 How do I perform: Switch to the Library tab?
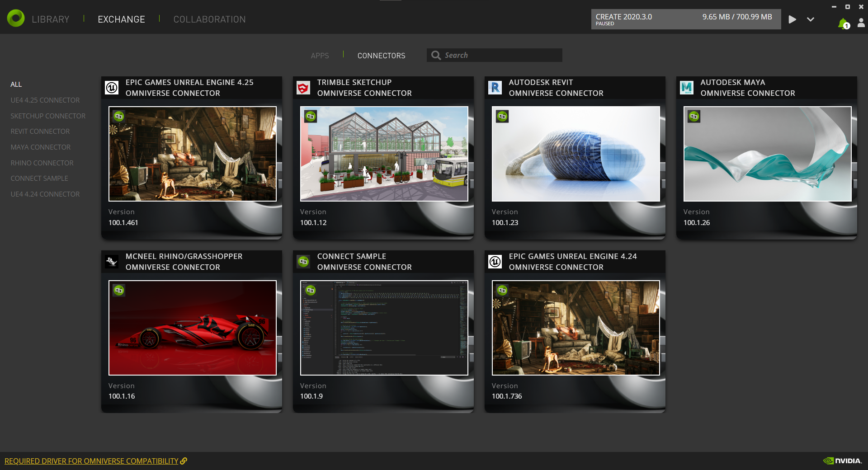tap(51, 19)
